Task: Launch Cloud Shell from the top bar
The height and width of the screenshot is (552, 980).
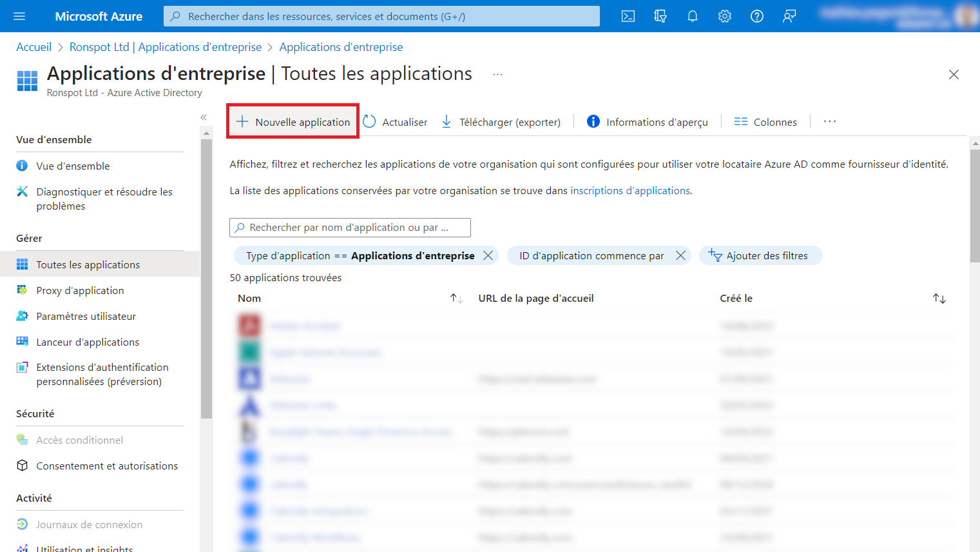Action: click(x=628, y=16)
